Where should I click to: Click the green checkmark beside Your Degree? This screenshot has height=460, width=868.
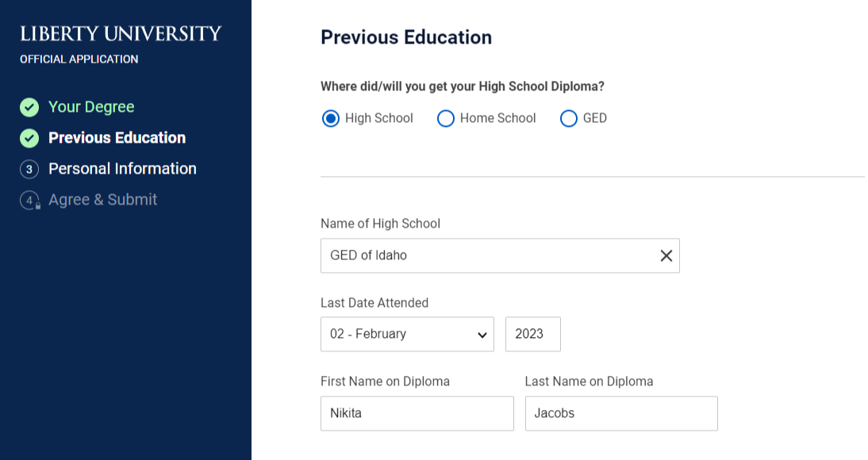pos(29,107)
